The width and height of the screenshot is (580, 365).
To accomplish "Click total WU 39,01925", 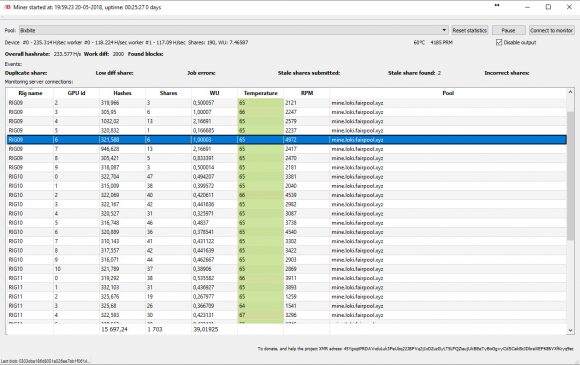I will click(x=205, y=329).
